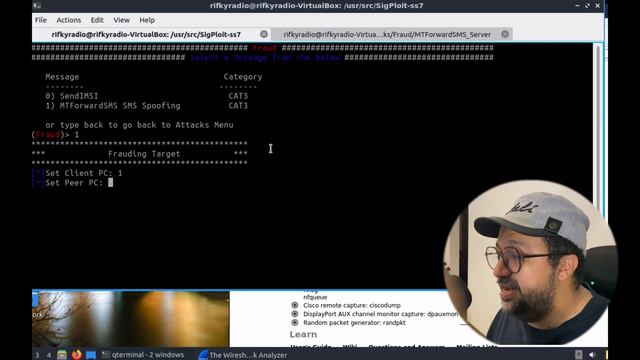Click the blue desktop icon in taskbar
The width and height of the screenshot is (640, 360).
pos(91,355)
